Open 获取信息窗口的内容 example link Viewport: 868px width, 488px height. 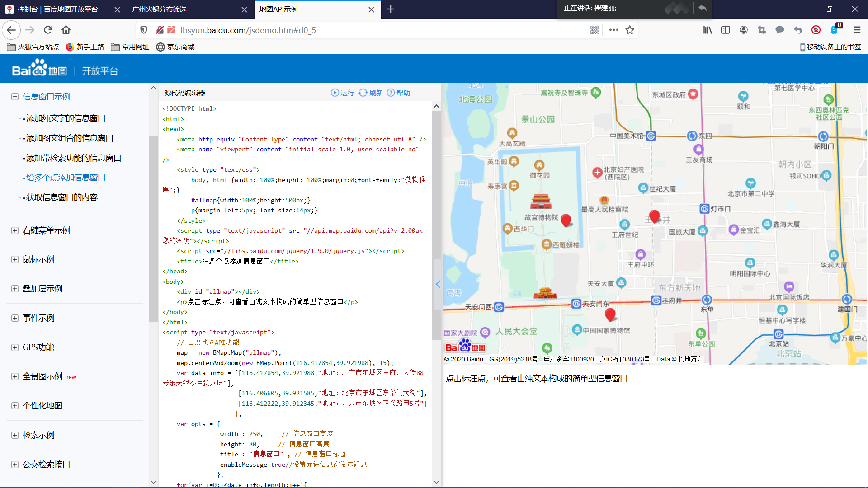pyautogui.click(x=62, y=197)
